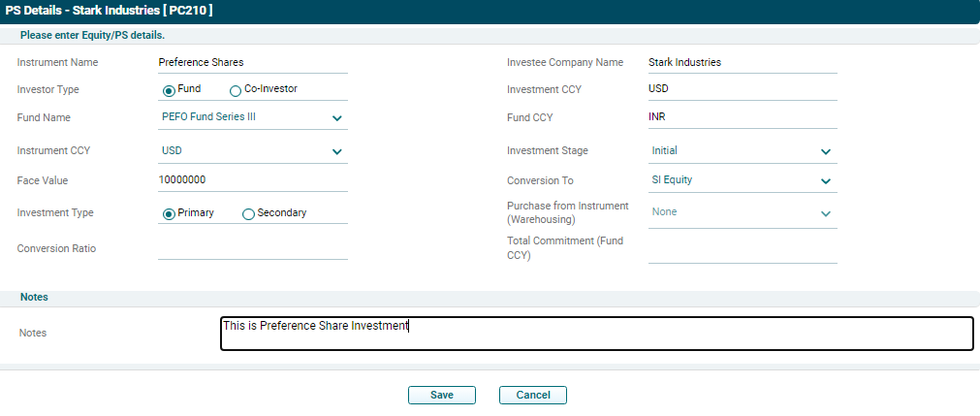Choose Co-Investor radio option

point(236,90)
